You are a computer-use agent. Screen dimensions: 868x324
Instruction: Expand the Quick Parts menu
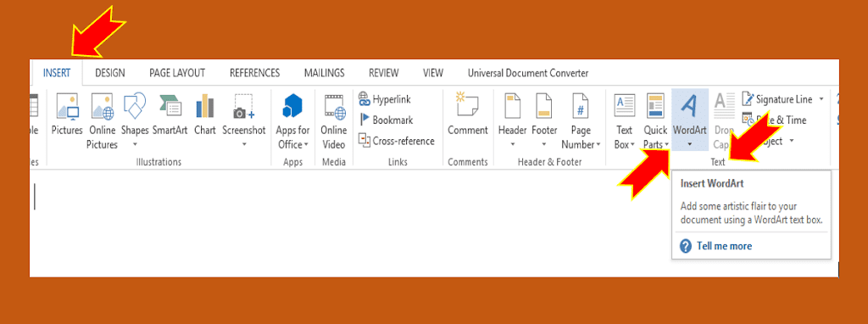[667, 145]
